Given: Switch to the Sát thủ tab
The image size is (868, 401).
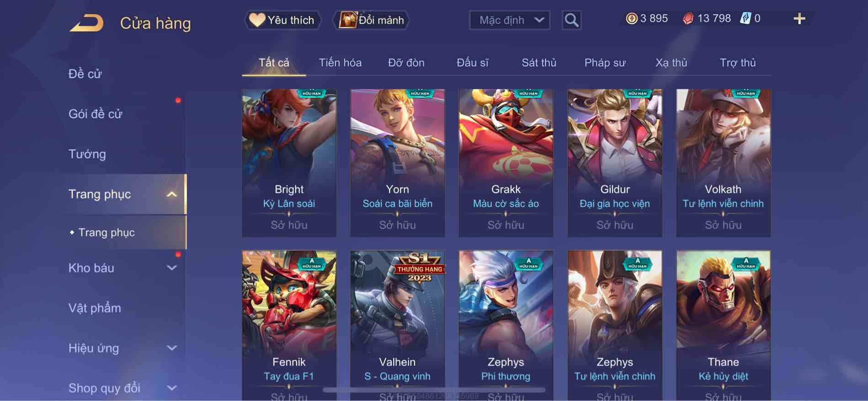Looking at the screenshot, I should point(539,63).
